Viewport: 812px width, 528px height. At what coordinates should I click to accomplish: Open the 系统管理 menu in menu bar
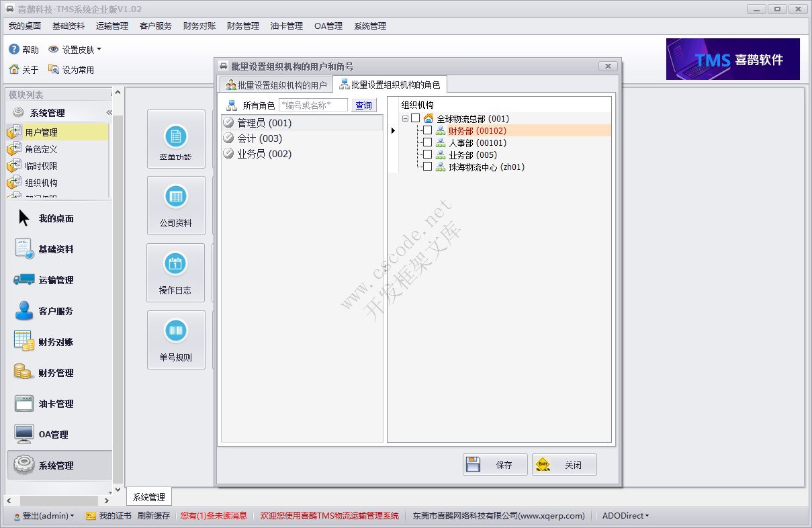click(x=370, y=26)
